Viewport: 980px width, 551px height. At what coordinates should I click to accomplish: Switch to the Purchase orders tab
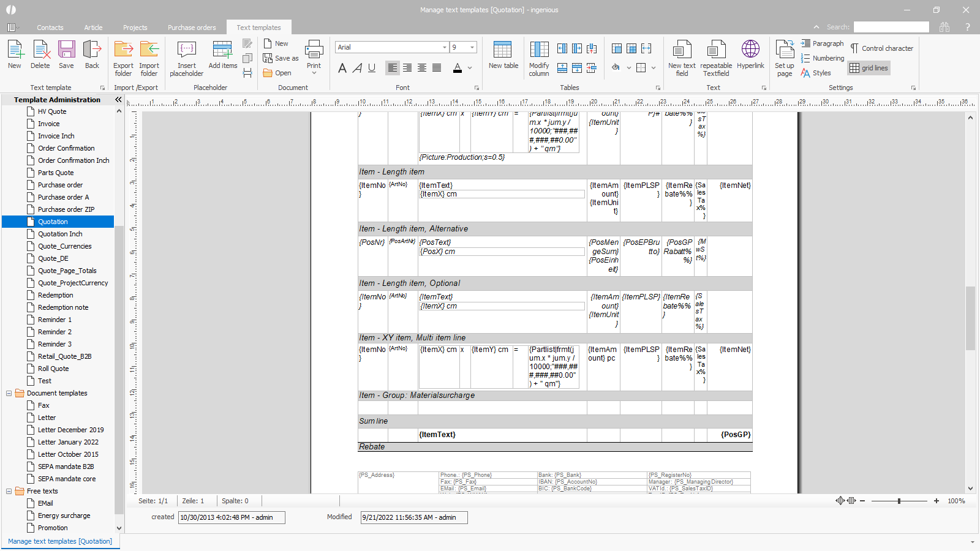[192, 28]
